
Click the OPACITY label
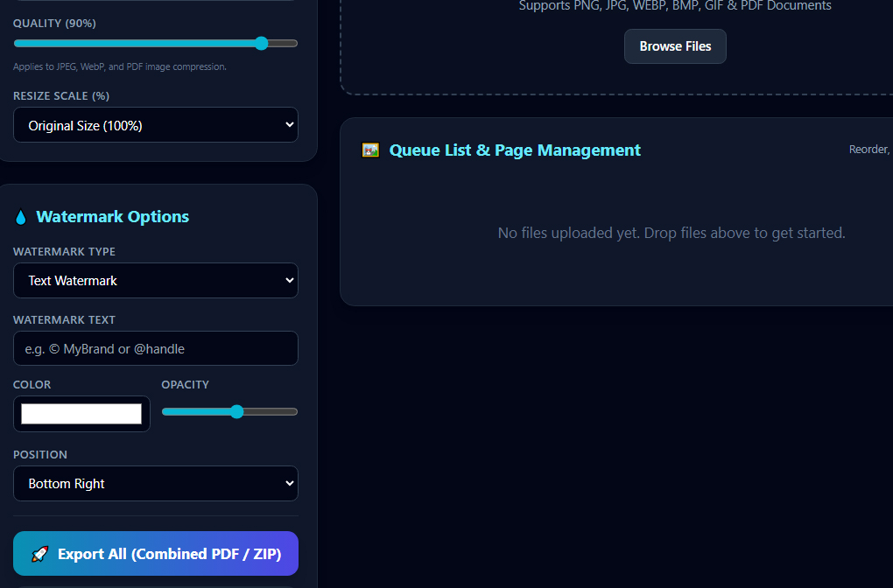pyautogui.click(x=185, y=385)
